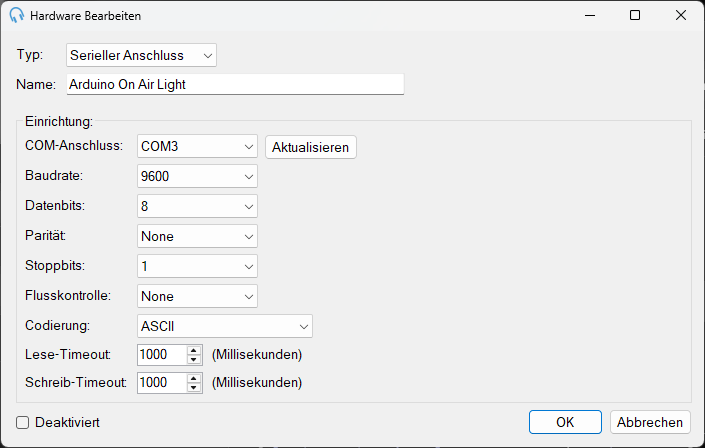Viewport: 705px width, 448px height.
Task: Confirm with the OK button
Action: (x=565, y=422)
